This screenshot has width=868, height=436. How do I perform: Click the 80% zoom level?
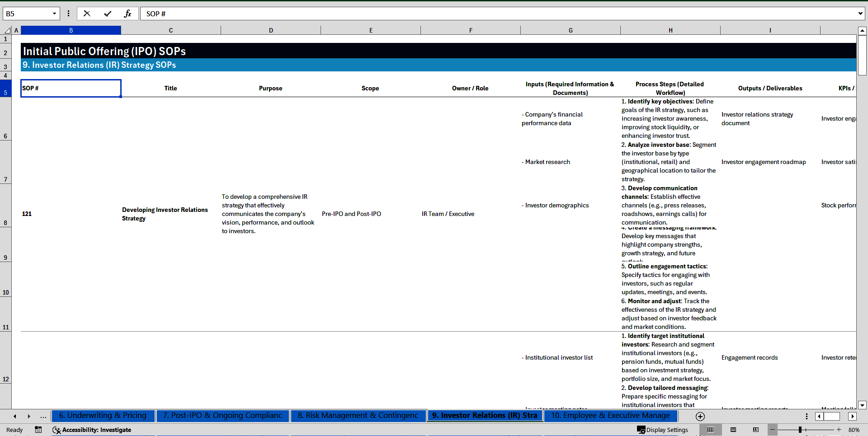(x=854, y=430)
